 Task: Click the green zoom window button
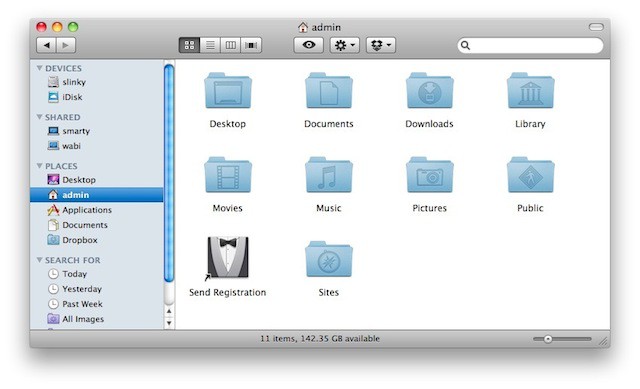pos(73,27)
